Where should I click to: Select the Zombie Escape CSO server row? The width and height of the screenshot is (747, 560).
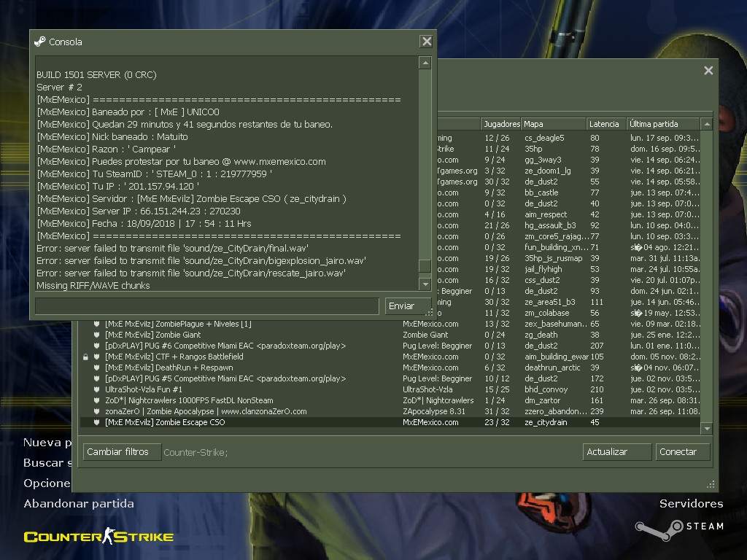pos(390,422)
